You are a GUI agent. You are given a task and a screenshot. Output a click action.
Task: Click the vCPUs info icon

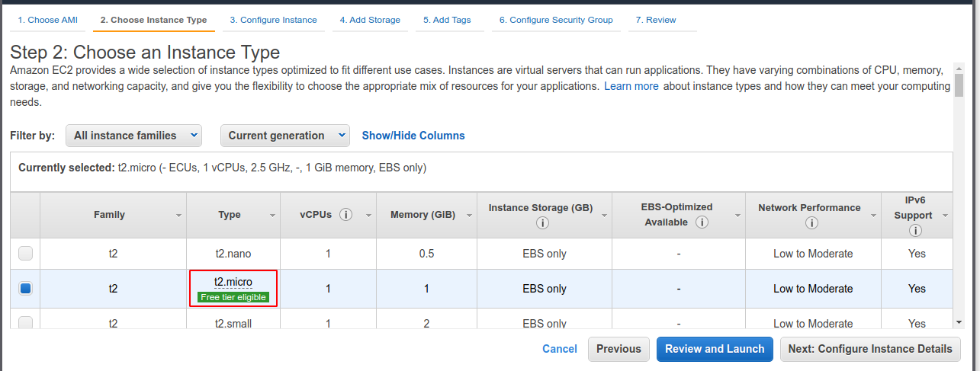point(345,215)
